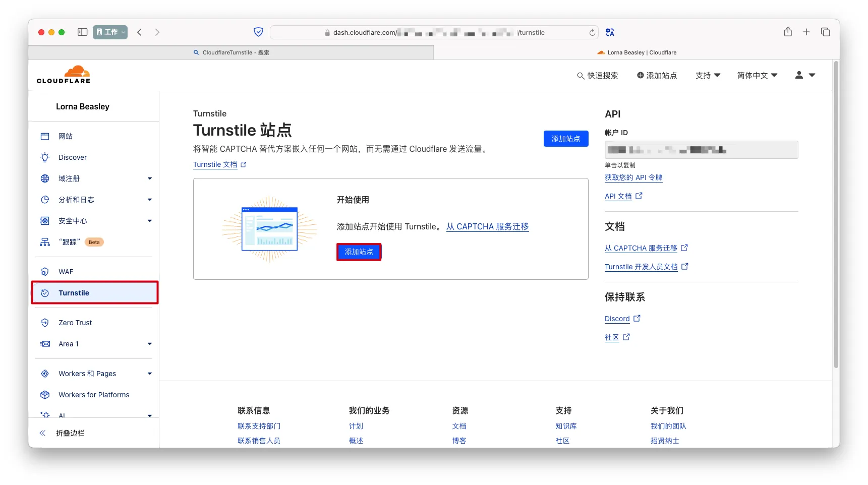Click 添加站点 in the top navigation
868x485 pixels.
657,75
